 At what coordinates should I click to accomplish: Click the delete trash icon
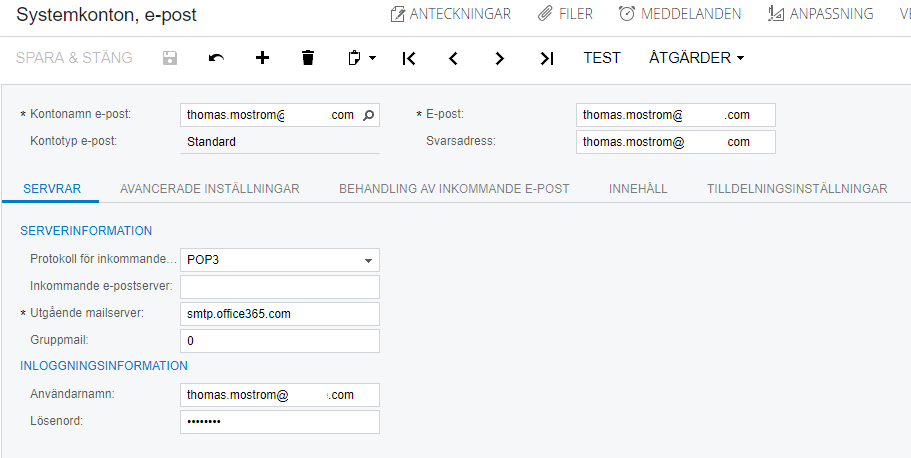(x=308, y=58)
